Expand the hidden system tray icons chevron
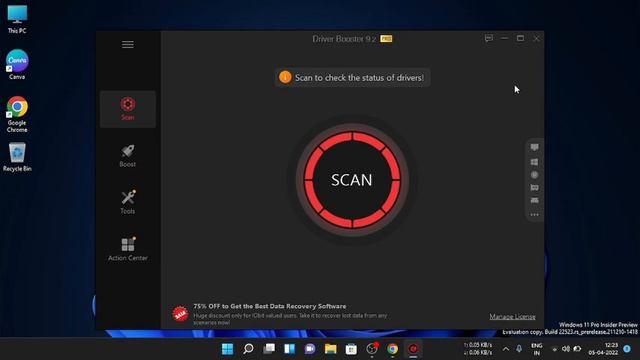640x360 pixels. tap(506, 349)
